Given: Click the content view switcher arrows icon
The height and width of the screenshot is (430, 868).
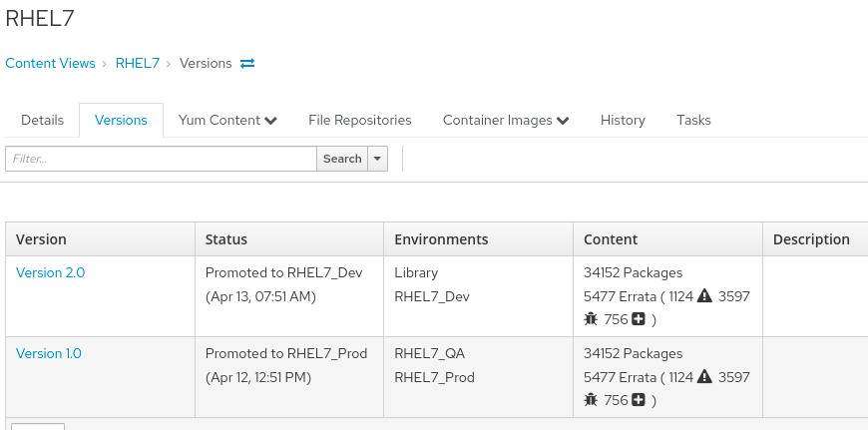Looking at the screenshot, I should pos(247,63).
